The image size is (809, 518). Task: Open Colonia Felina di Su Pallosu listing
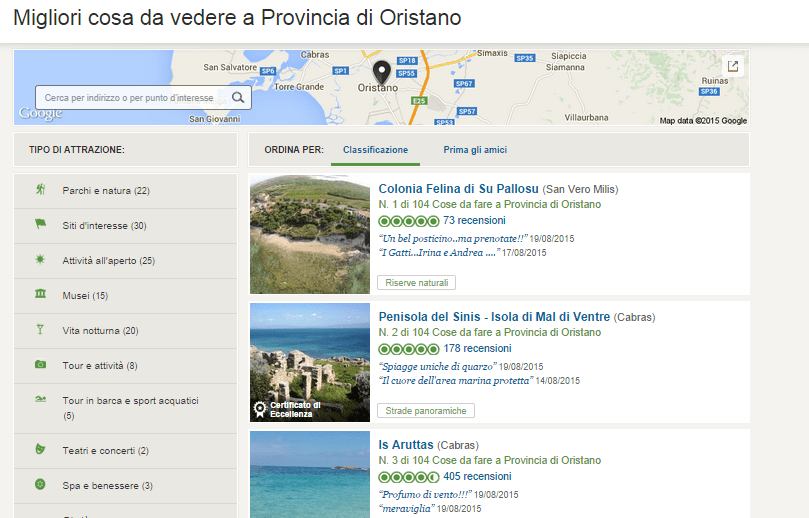click(458, 189)
